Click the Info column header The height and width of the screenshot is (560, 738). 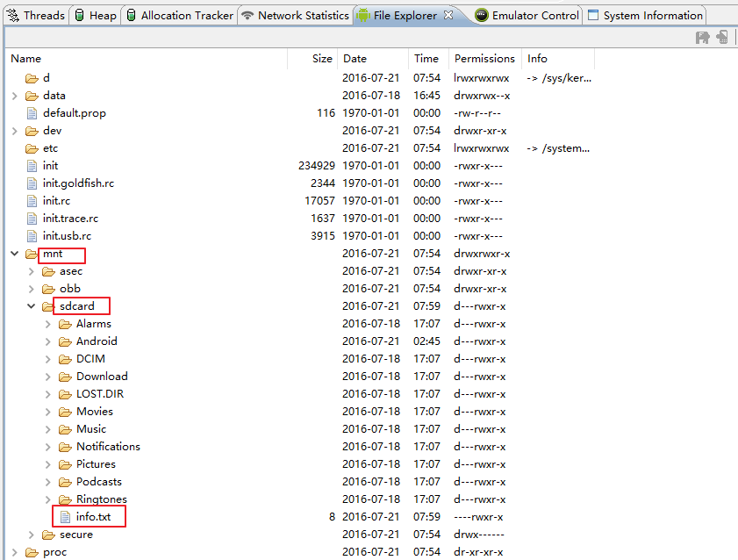[558, 59]
